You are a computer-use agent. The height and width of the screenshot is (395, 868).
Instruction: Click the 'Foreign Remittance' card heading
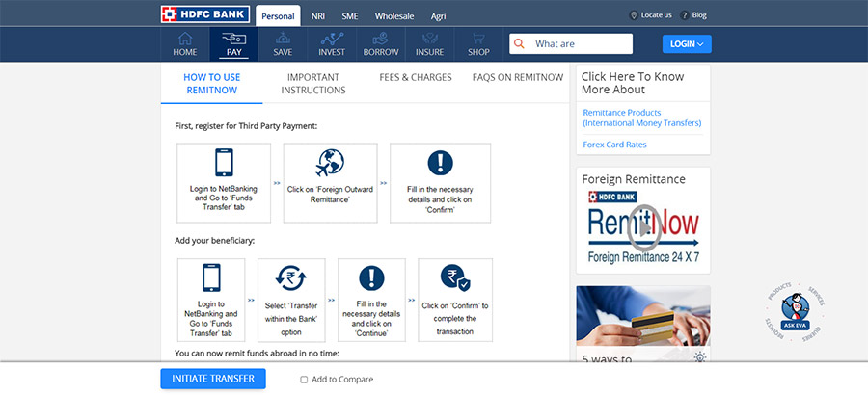point(634,179)
